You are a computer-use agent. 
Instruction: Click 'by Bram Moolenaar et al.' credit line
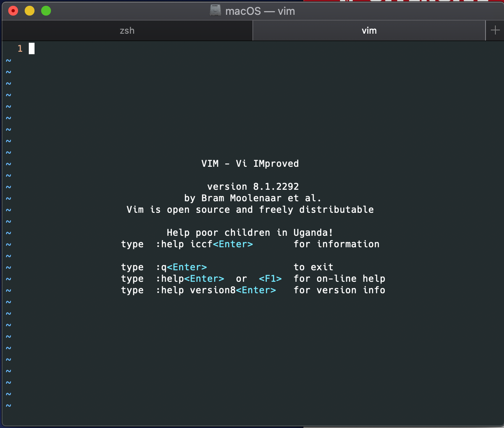(x=253, y=198)
